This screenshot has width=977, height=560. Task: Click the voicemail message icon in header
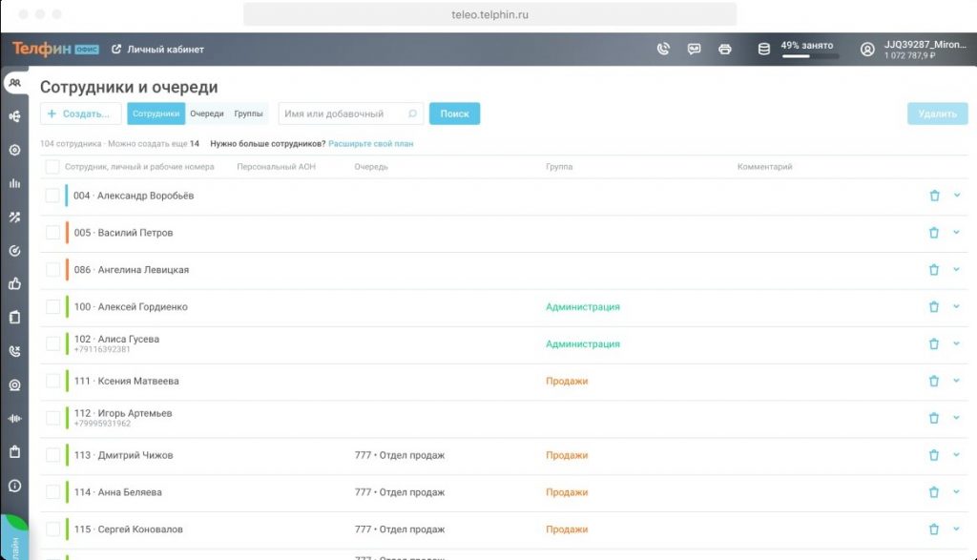pyautogui.click(x=695, y=49)
